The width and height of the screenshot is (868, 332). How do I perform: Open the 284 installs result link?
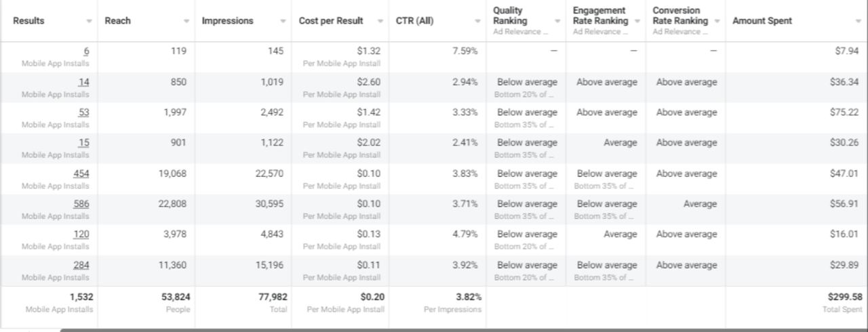coord(81,265)
